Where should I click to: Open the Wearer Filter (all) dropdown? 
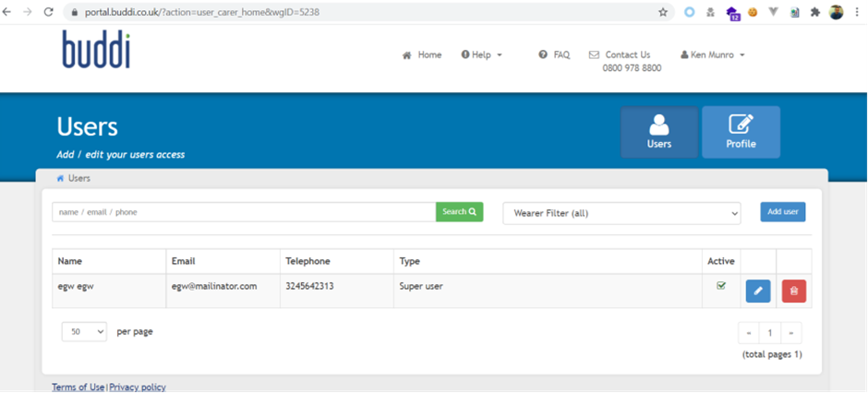[x=621, y=213]
